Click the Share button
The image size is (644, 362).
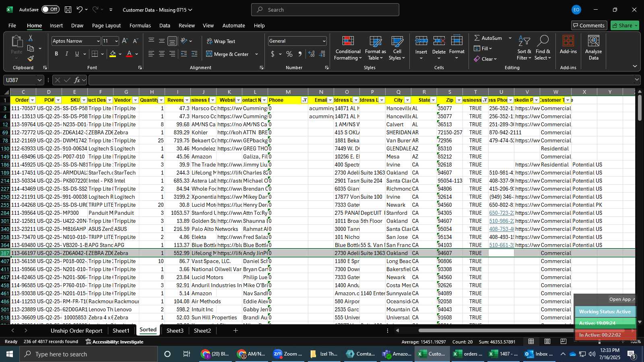coord(625,25)
